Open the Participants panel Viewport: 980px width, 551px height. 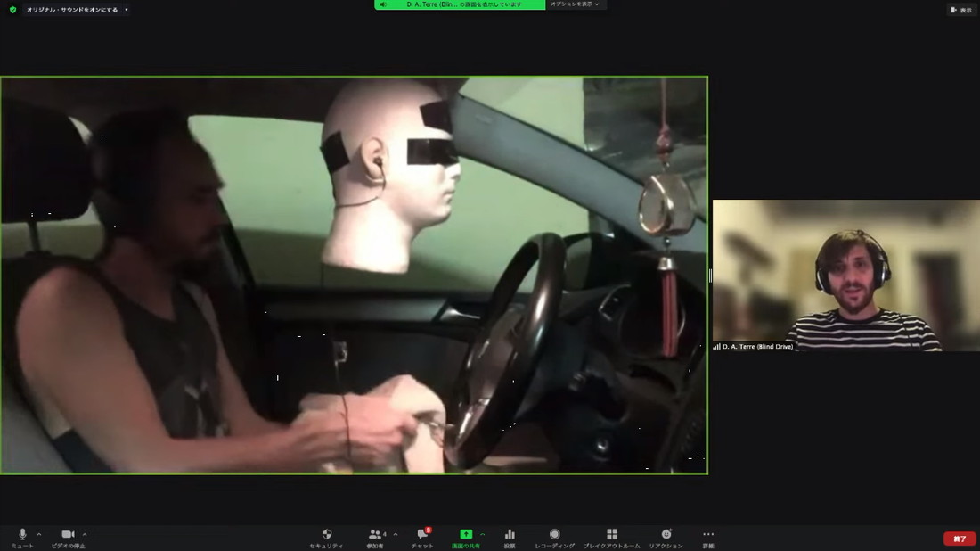click(x=376, y=536)
